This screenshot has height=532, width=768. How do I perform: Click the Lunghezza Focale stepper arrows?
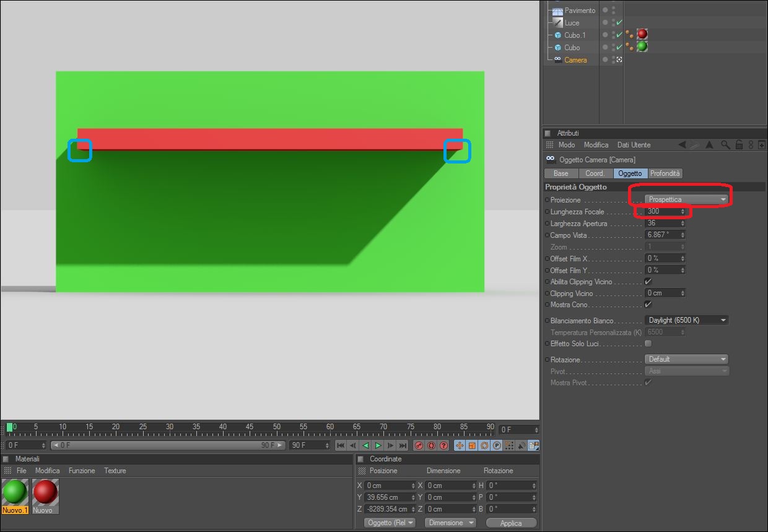point(683,212)
